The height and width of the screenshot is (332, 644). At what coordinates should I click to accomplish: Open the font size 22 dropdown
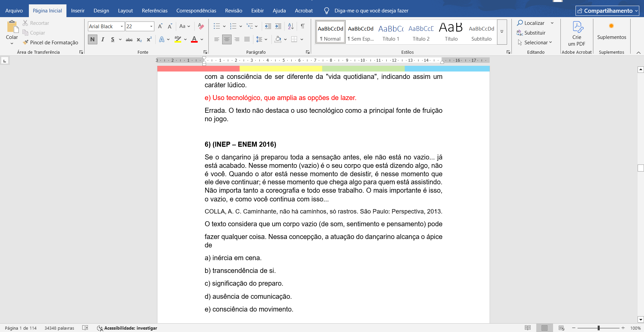point(151,26)
